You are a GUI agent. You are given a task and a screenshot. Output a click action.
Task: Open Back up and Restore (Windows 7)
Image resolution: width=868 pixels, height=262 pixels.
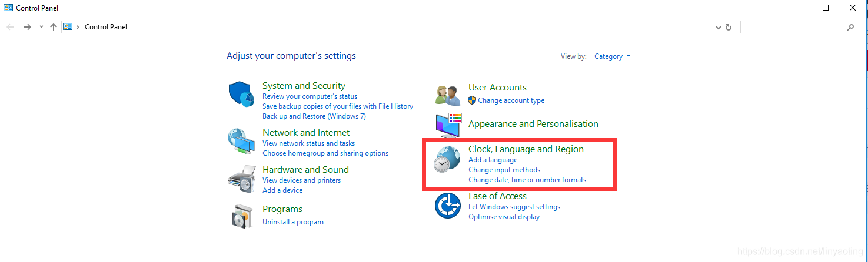[314, 116]
